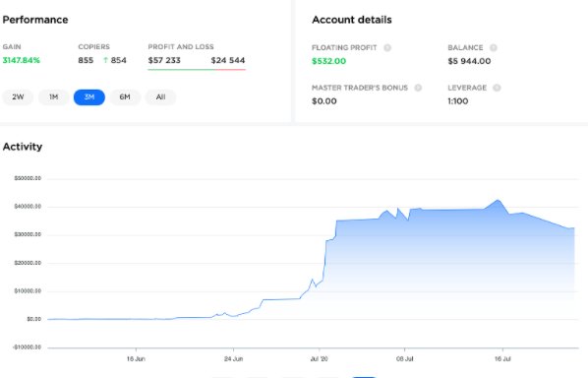Click the $532.00 floating profit value
Screen dimensions: 588x378
click(328, 61)
